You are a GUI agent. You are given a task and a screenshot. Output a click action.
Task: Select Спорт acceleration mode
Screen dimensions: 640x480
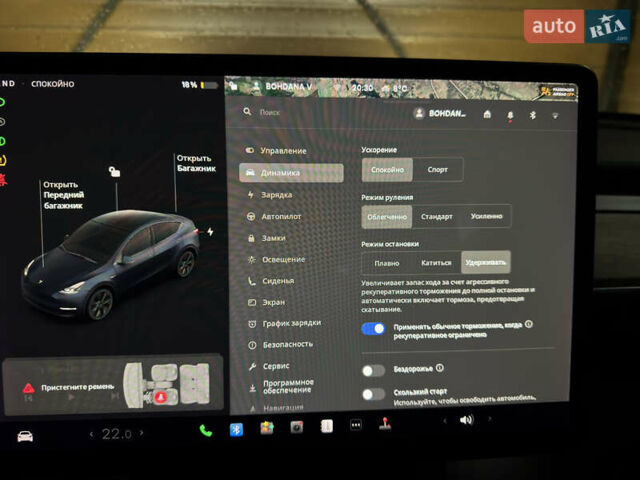click(438, 169)
